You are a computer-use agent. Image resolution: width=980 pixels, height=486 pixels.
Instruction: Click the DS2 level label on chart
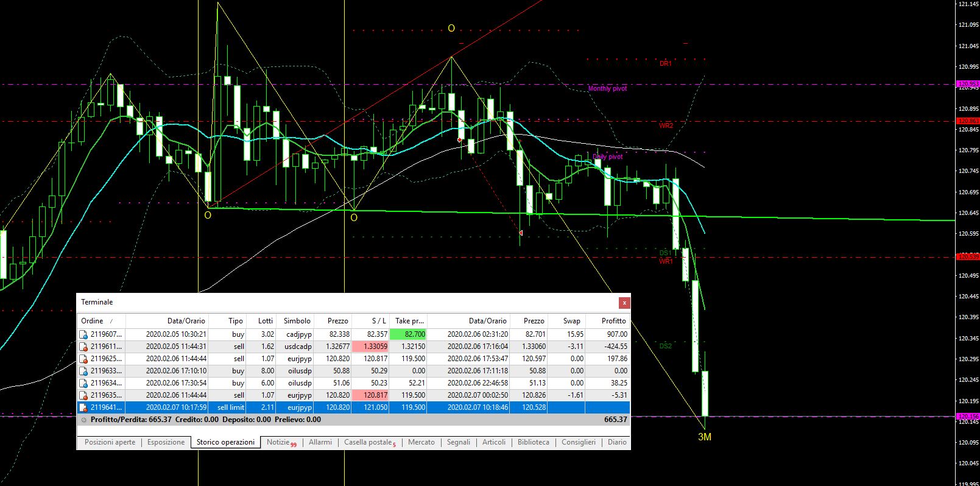[x=665, y=346]
